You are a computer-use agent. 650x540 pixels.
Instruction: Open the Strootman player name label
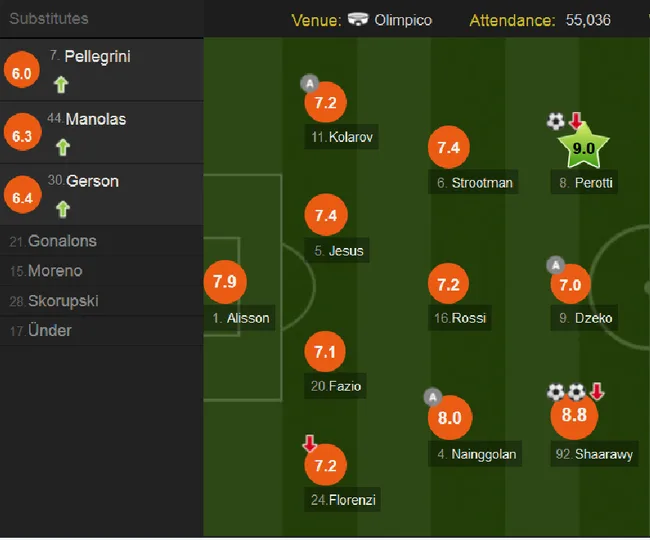coord(473,182)
